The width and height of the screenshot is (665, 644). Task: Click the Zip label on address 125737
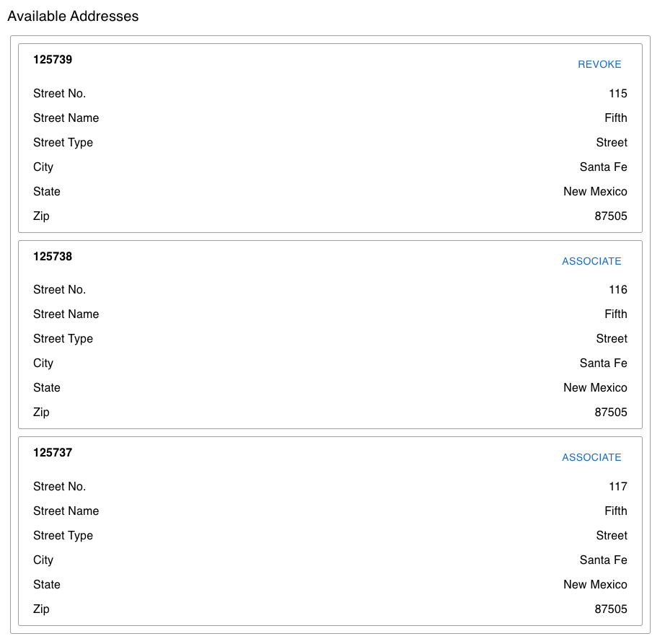click(41, 609)
